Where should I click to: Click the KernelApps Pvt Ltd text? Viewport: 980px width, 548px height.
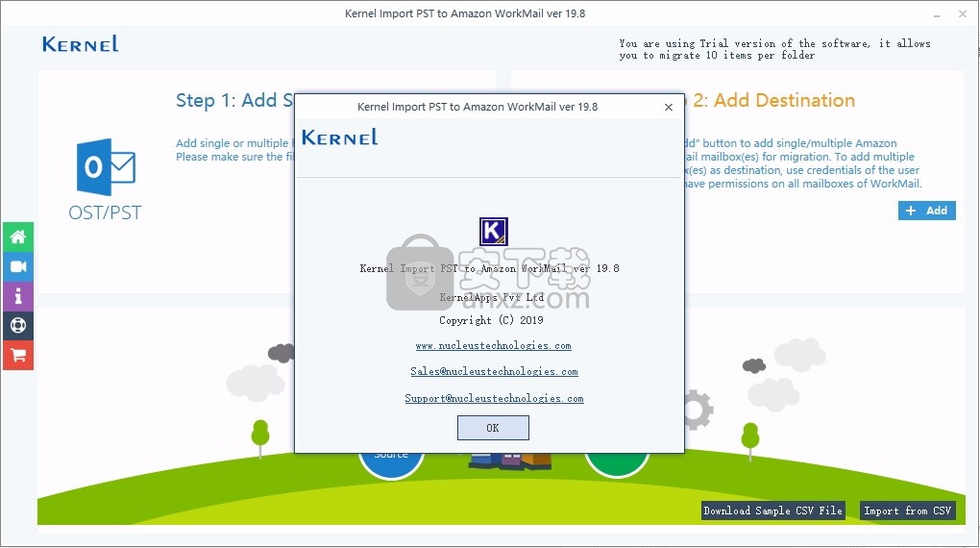[492, 297]
